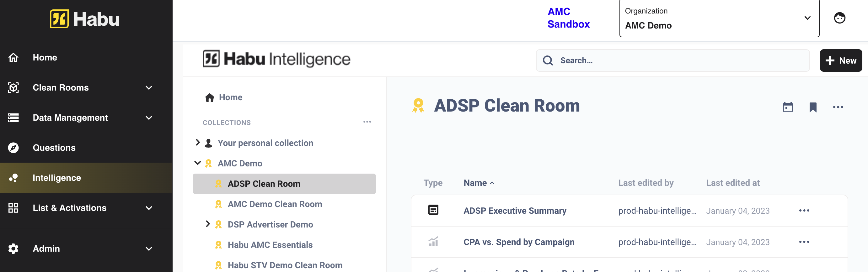868x272 pixels.
Task: Expand the List & Activations chevron
Action: (x=149, y=208)
